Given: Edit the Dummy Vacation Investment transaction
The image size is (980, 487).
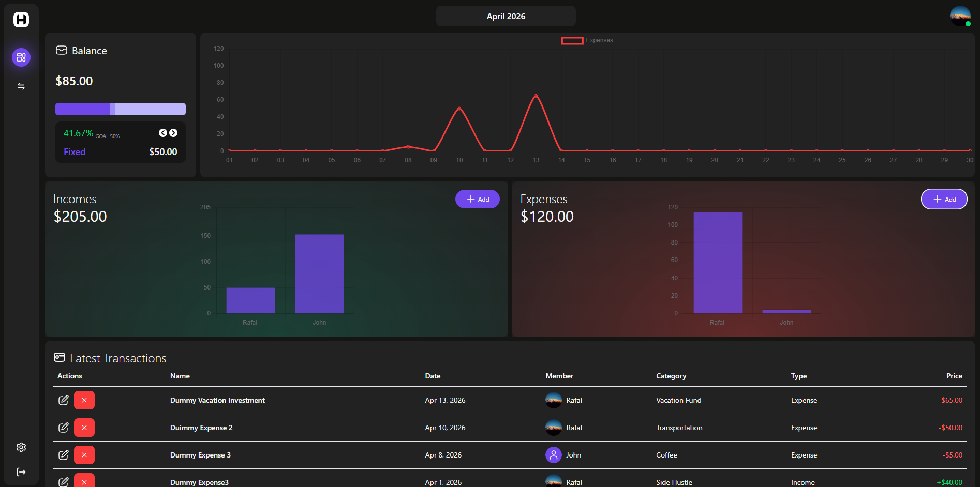Looking at the screenshot, I should 64,400.
